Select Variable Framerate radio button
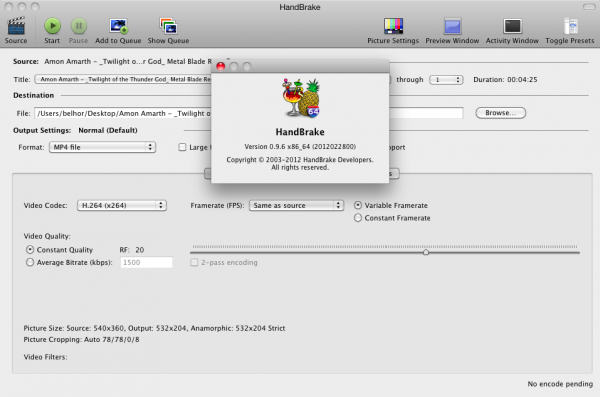 click(x=357, y=205)
